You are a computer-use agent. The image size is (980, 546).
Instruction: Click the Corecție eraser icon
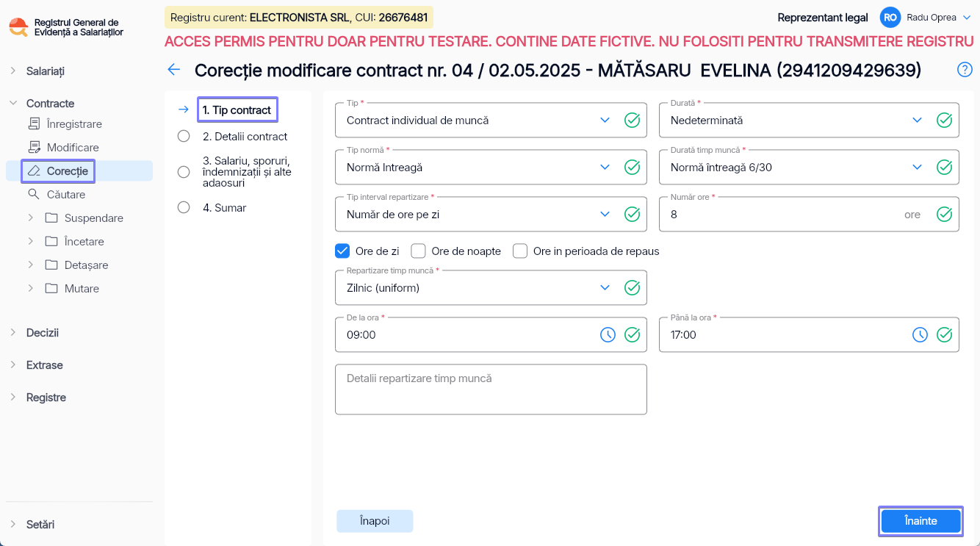[x=34, y=170]
